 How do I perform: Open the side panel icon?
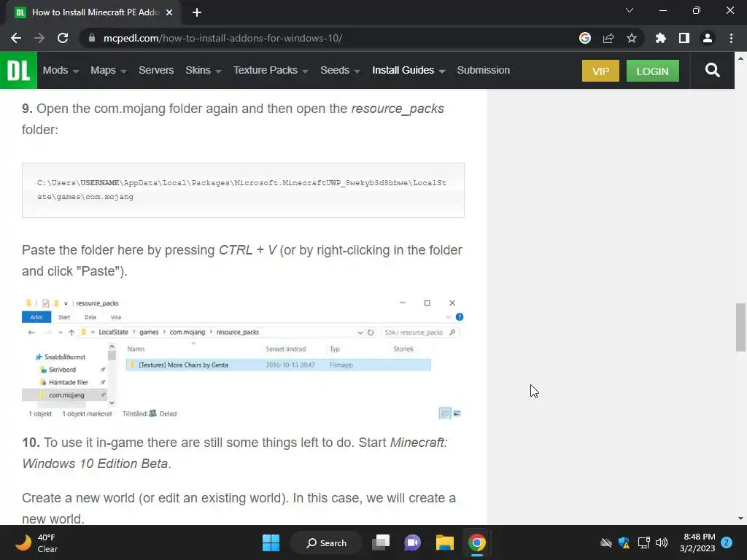click(x=684, y=38)
